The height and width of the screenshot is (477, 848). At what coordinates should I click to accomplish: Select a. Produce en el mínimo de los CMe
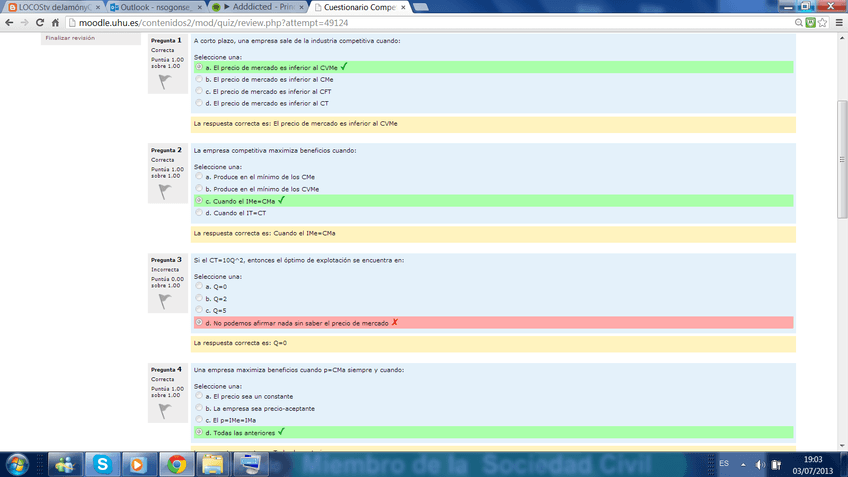click(x=199, y=176)
